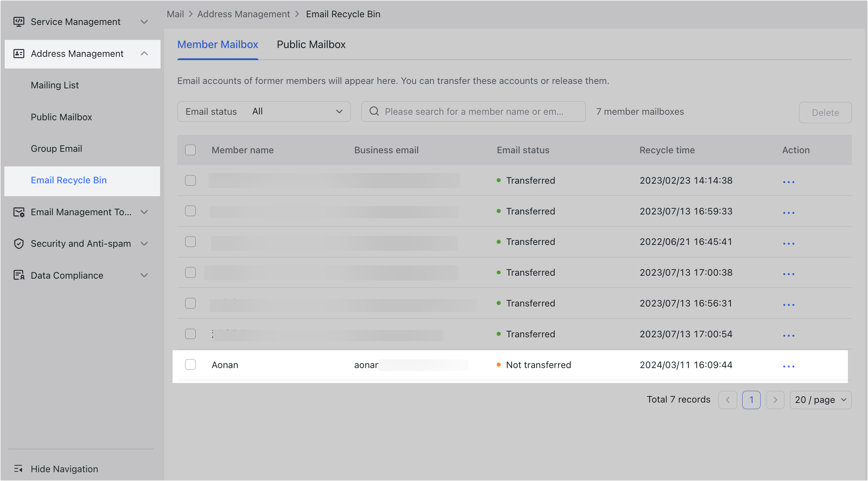Check the row recycled 2023/07/13 17:00:38

pos(190,272)
